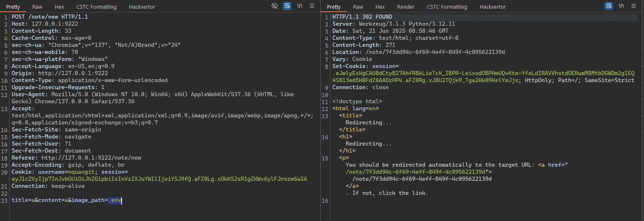Screen dimensions: 644x221
Task: Click the Accept-Encoding gzip, deflate, br header
Action: (x=68, y=165)
